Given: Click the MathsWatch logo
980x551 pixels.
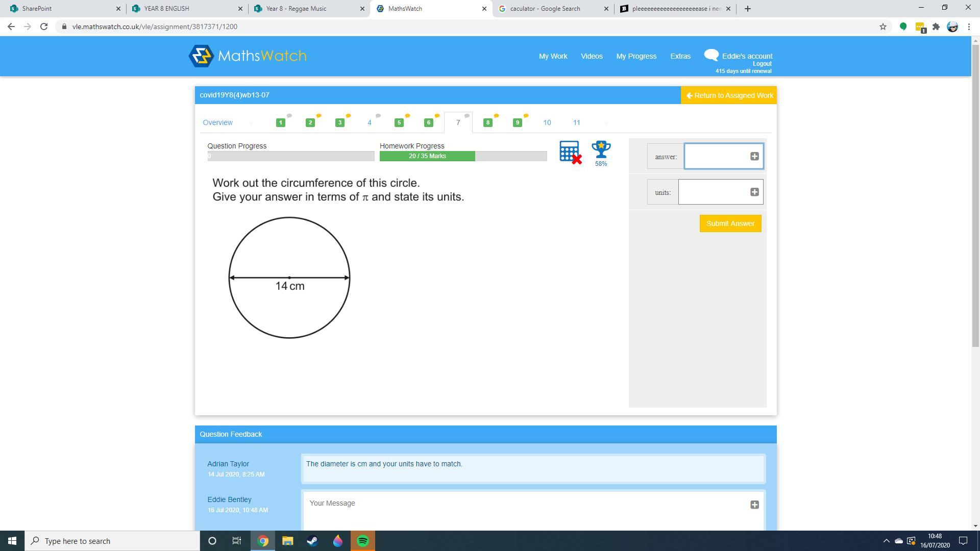Looking at the screenshot, I should point(248,56).
